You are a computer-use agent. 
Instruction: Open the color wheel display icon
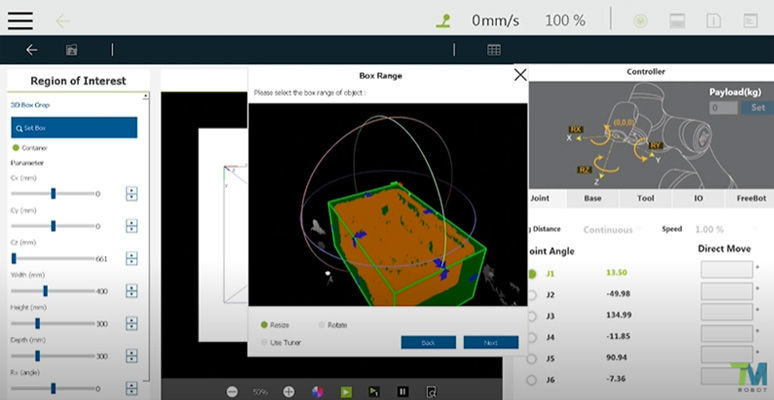[x=318, y=392]
